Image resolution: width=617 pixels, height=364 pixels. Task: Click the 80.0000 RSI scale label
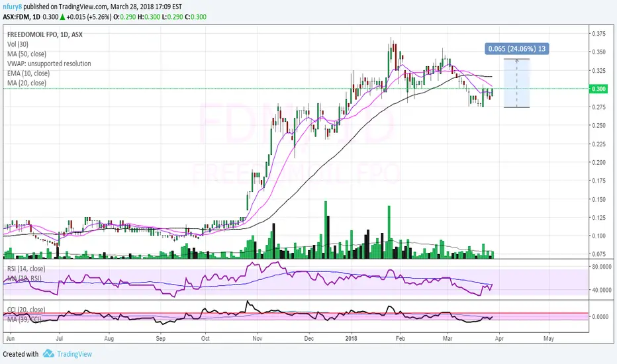602,267
